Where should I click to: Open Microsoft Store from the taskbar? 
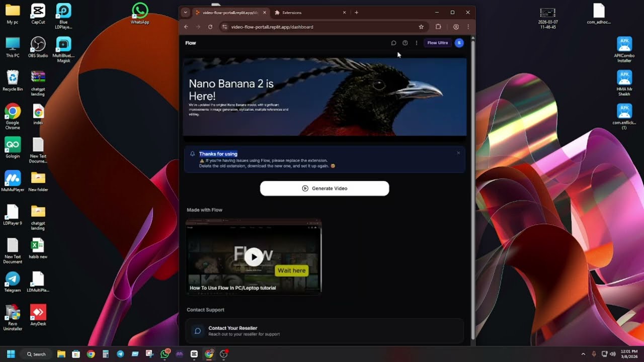point(76,354)
